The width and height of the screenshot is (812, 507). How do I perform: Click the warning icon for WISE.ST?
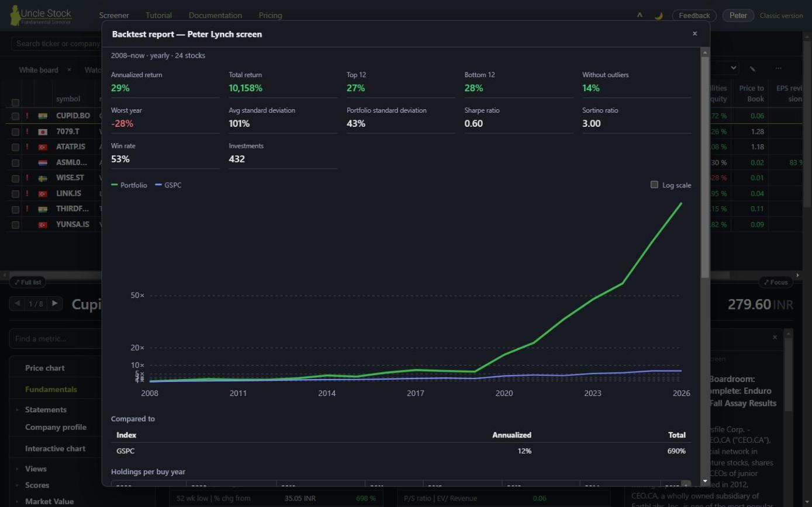pyautogui.click(x=27, y=178)
